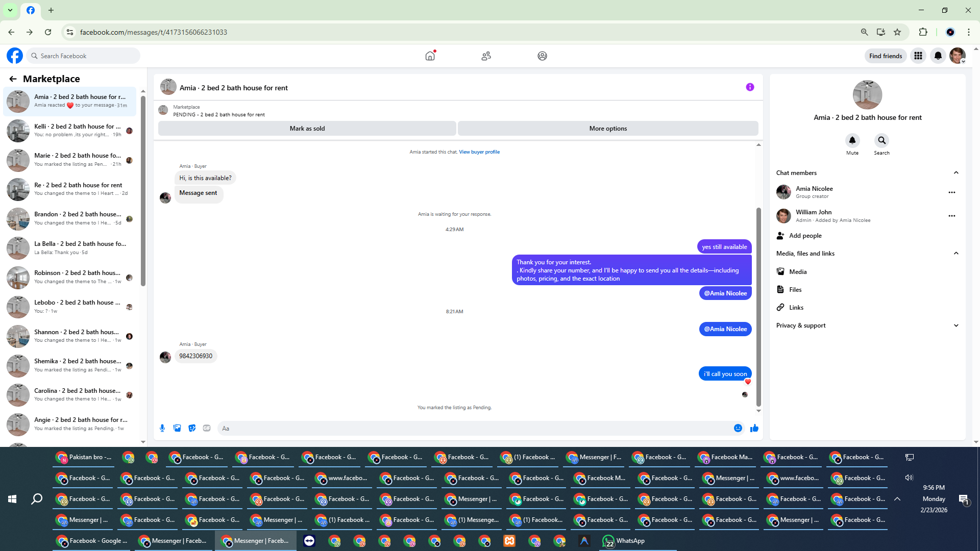This screenshot has width=980, height=551.
Task: Expand Privacy & support section
Action: (x=956, y=325)
